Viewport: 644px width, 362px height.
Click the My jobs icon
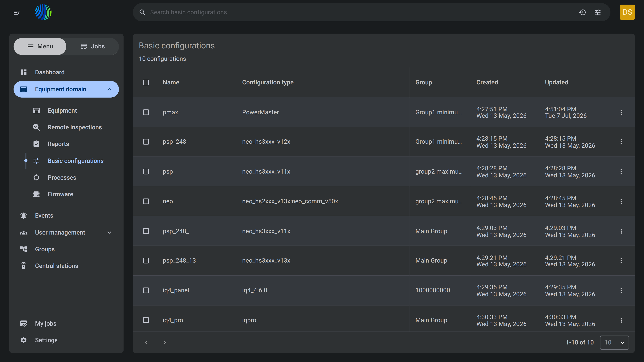tap(23, 324)
